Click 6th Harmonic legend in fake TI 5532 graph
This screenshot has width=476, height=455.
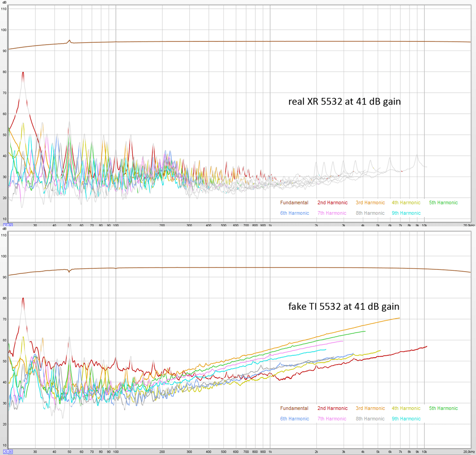tap(294, 419)
